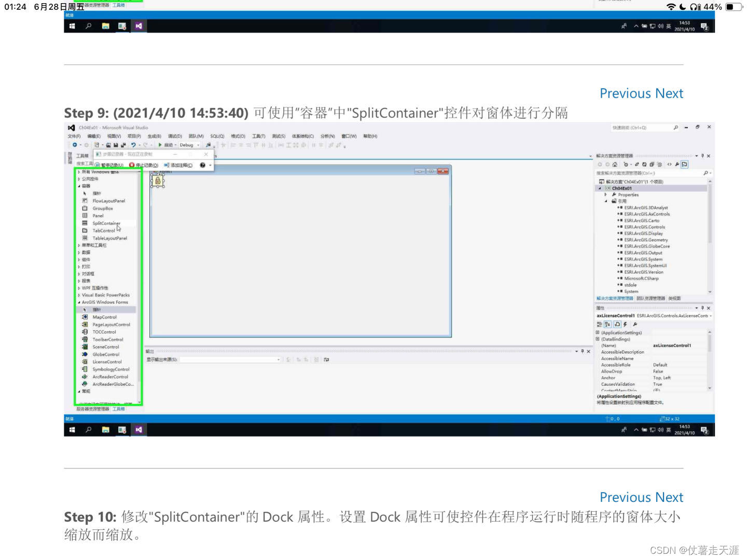Viewport: 747px width, 560px height.
Task: Select the MapControl icon
Action: [x=85, y=317]
